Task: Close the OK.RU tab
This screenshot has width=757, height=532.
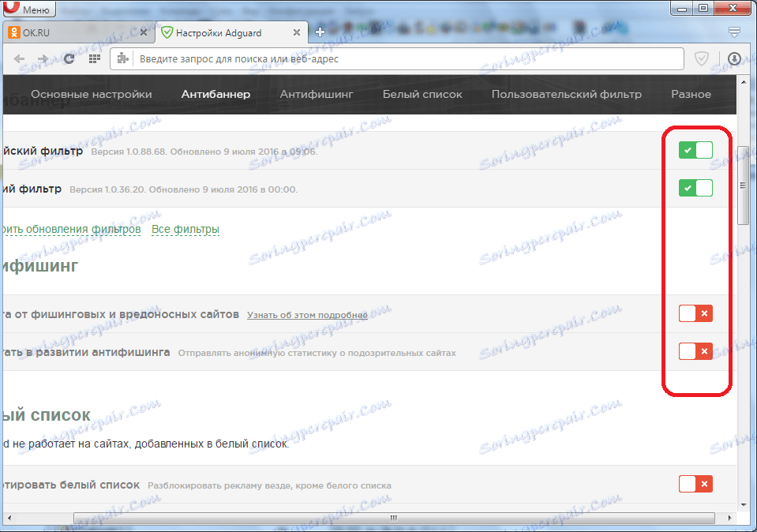Action: pyautogui.click(x=144, y=32)
